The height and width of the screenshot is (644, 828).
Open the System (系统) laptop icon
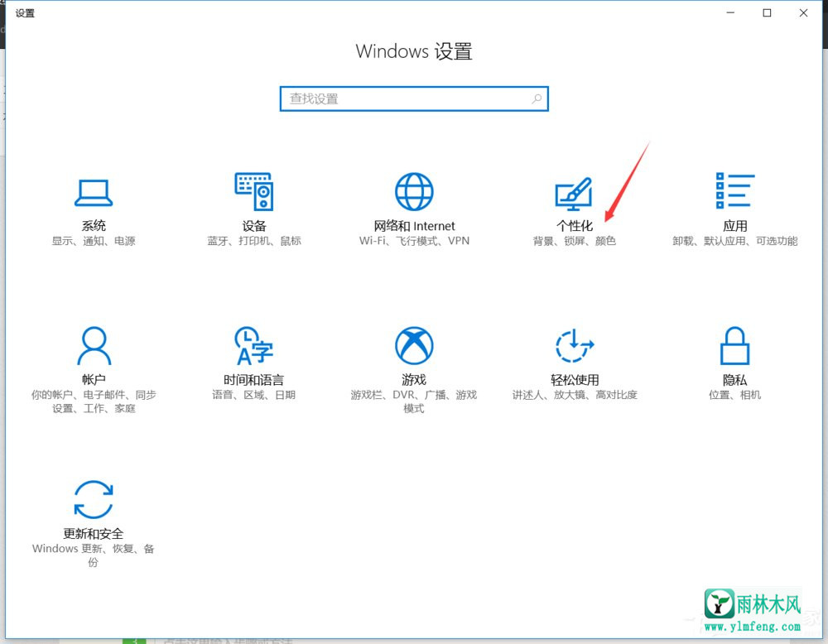tap(94, 193)
